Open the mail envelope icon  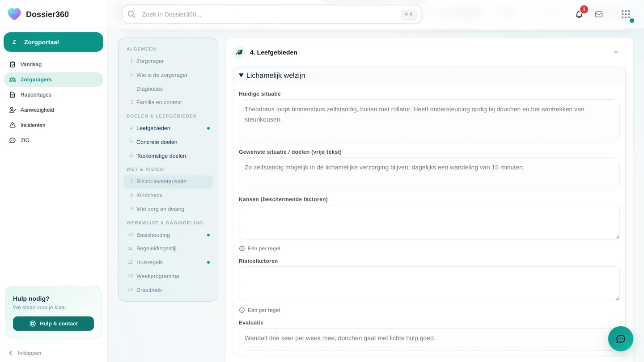coord(599,14)
